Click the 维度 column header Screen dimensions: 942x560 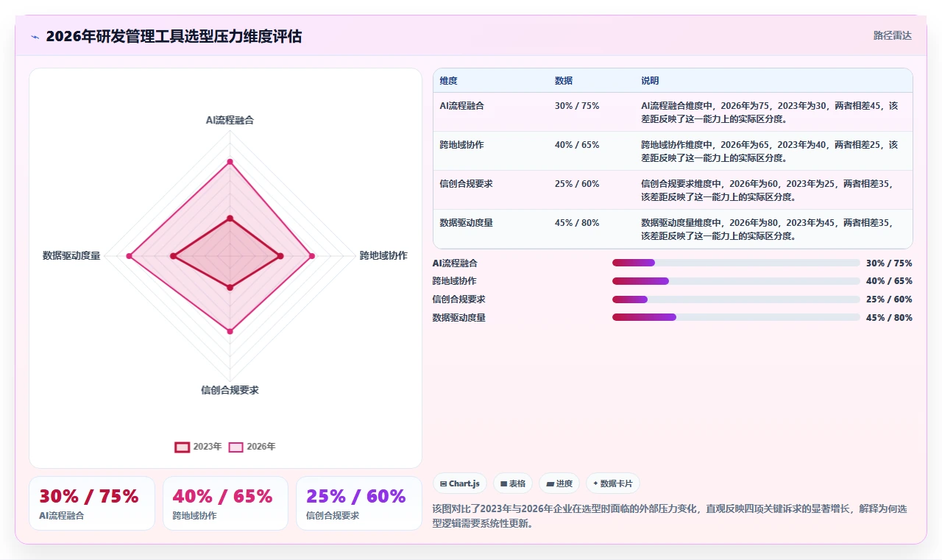449,80
